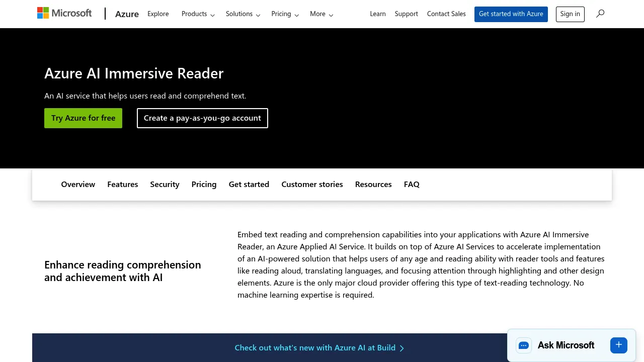The height and width of the screenshot is (362, 644).
Task: Click the Microsoft logo
Action: click(64, 13)
